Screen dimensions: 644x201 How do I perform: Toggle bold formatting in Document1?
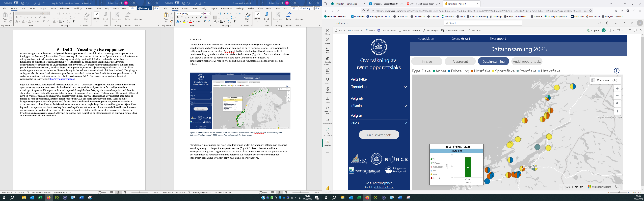click(x=178, y=17)
